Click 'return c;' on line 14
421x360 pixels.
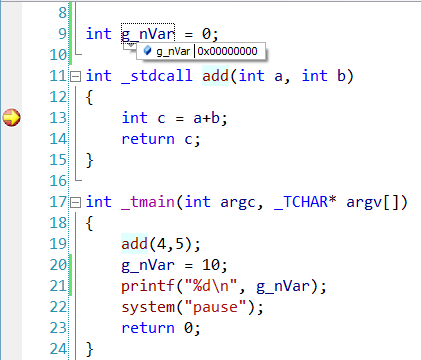coord(161,139)
